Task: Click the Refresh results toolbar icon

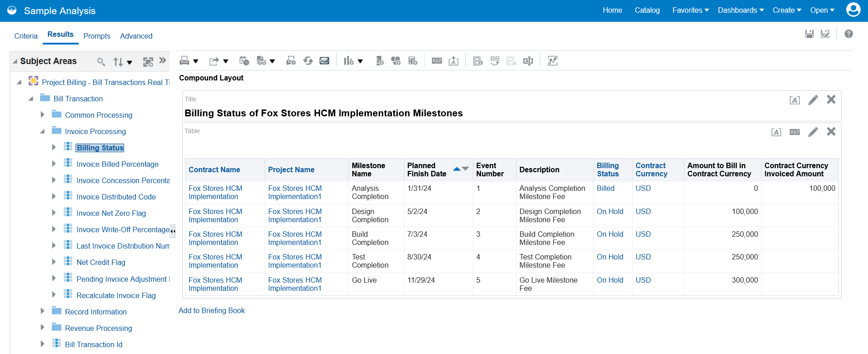Action: [308, 61]
